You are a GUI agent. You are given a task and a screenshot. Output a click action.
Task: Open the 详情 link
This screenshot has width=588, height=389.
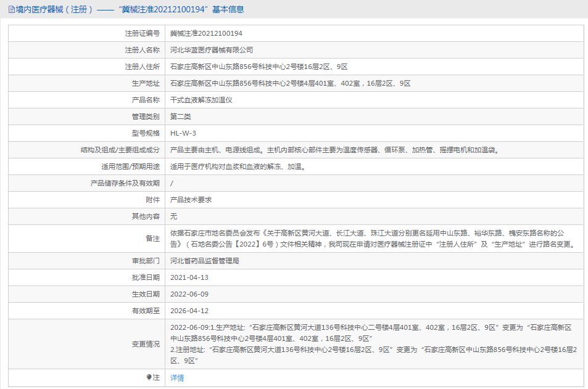pyautogui.click(x=177, y=378)
